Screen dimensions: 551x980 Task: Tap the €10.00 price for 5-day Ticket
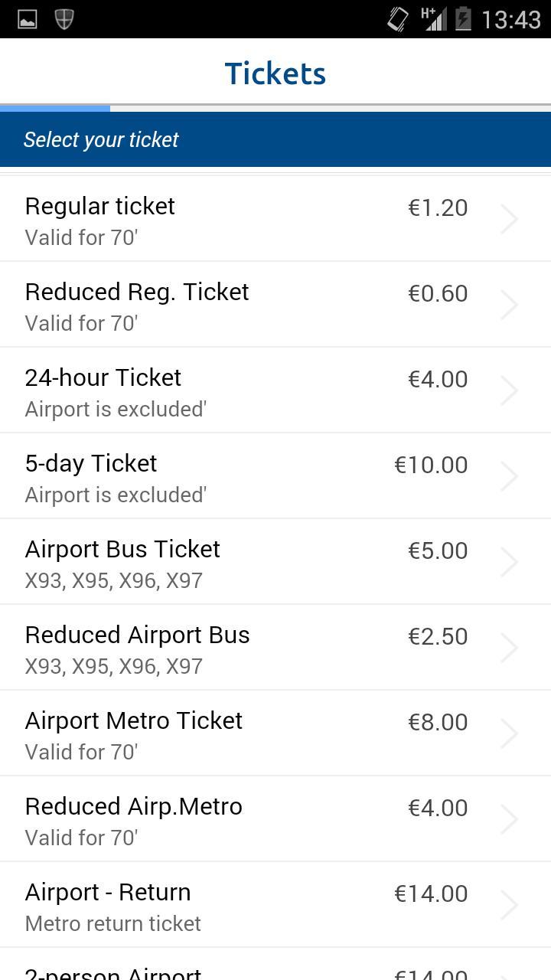pyautogui.click(x=431, y=465)
